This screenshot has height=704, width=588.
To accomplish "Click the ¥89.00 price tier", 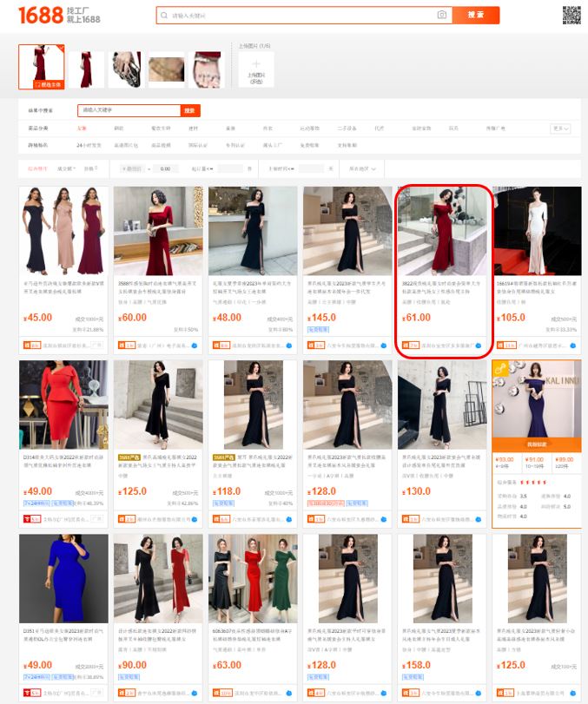I will click(565, 460).
